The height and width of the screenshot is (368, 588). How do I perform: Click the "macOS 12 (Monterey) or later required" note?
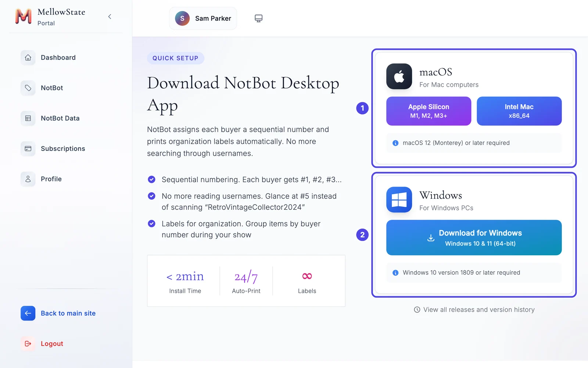(456, 143)
